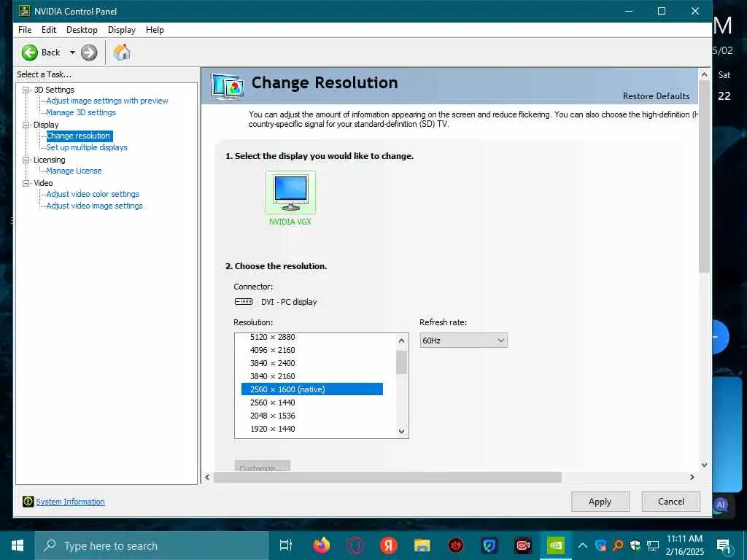Click resolution list scroll up arrow
Screen dimensions: 747x560
(402, 341)
